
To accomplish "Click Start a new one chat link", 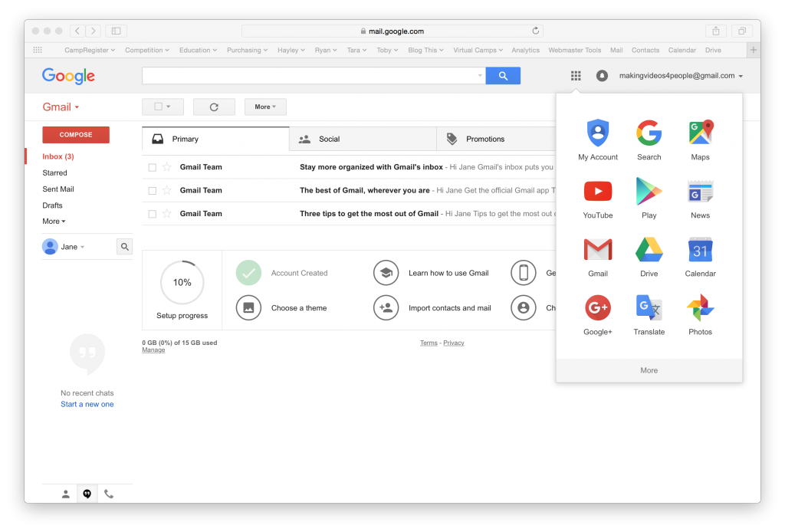I will 87,405.
